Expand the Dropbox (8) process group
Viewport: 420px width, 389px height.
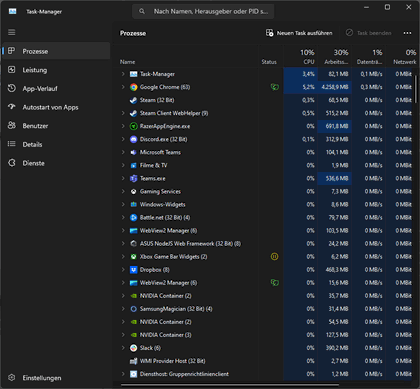coord(123,270)
